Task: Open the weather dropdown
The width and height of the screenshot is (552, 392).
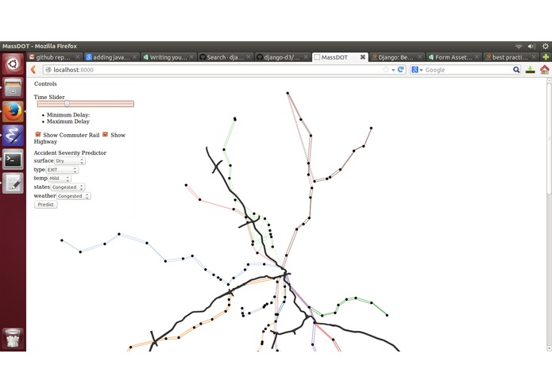Action: 73,196
